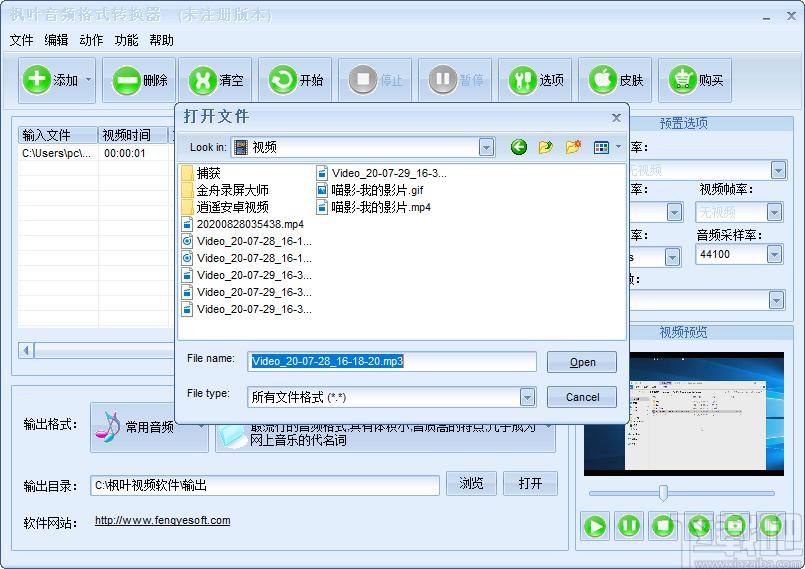
Task: Click the 视频时间 column header
Action: tap(132, 135)
